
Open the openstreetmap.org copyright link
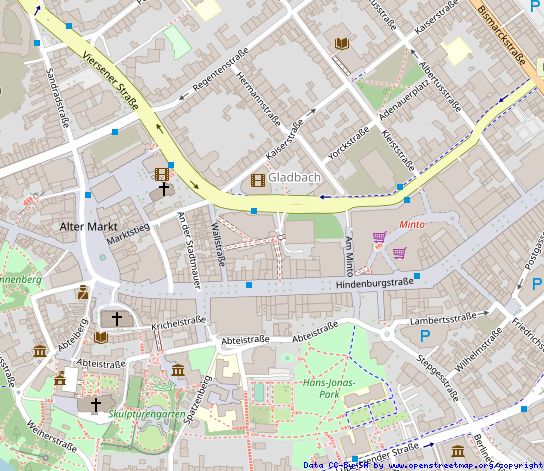(x=466, y=465)
